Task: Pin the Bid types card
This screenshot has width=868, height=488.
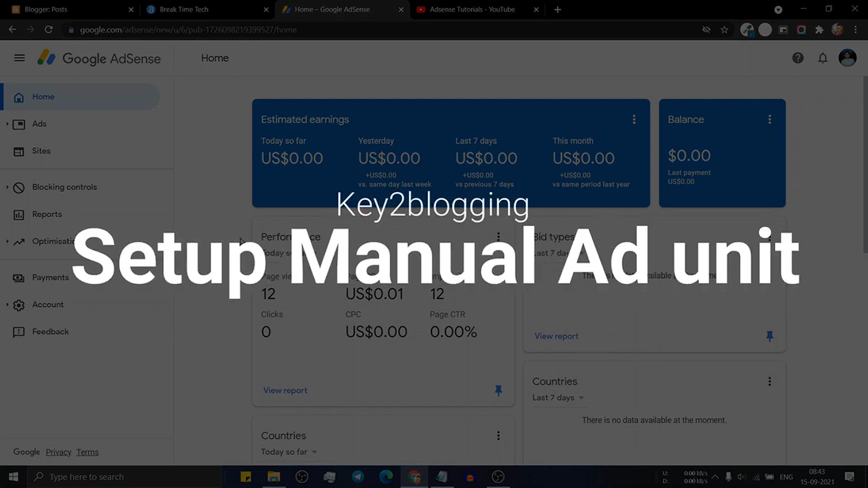Action: (769, 336)
